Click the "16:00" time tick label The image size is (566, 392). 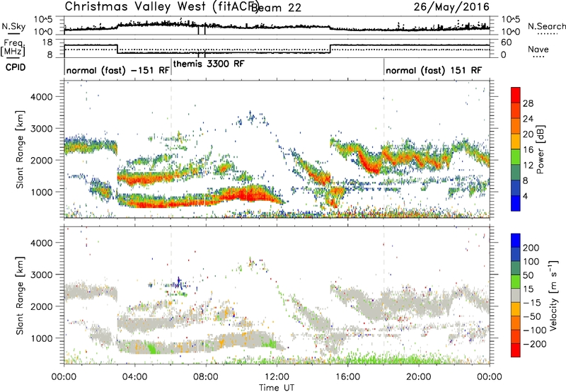pyautogui.click(x=347, y=377)
